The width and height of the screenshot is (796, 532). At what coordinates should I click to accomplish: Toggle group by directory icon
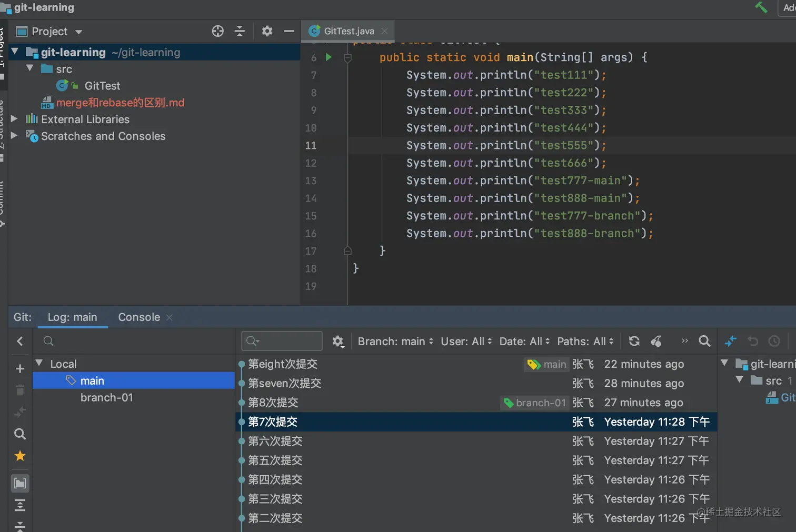pyautogui.click(x=20, y=483)
